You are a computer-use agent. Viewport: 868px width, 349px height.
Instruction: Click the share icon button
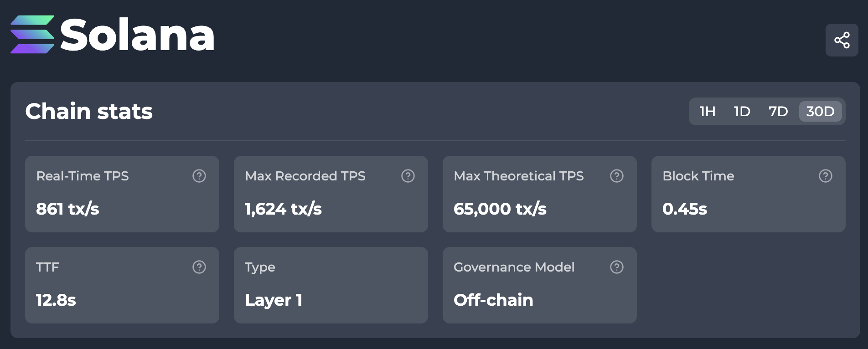pos(842,40)
